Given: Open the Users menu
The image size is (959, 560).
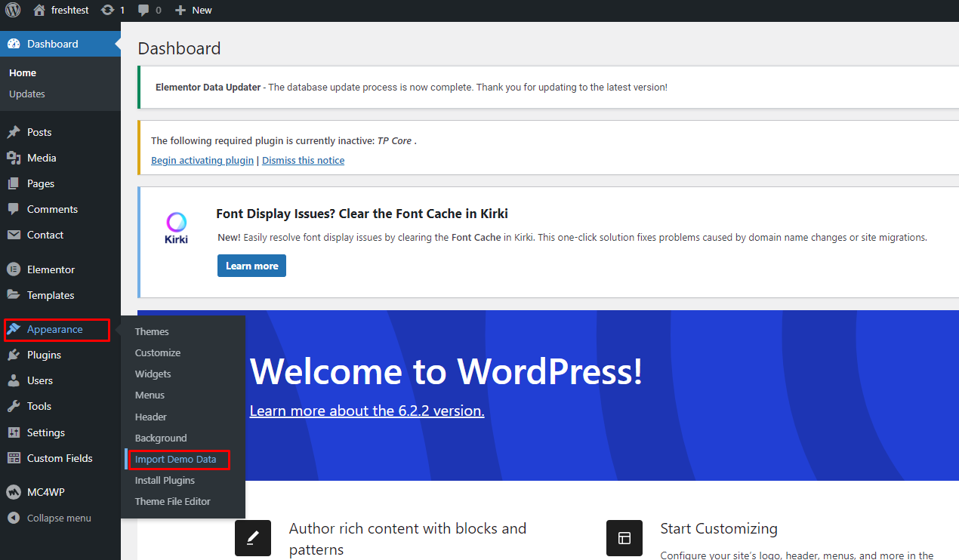Looking at the screenshot, I should (x=60, y=380).
